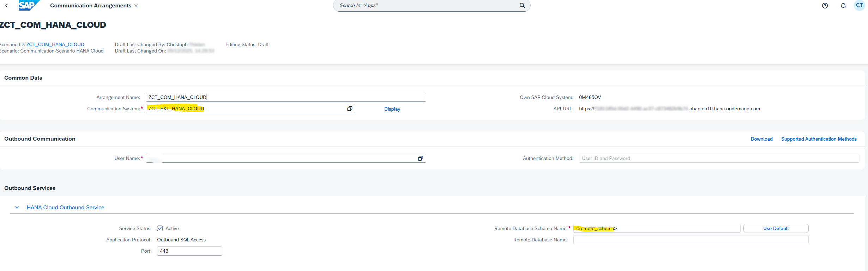Image resolution: width=868 pixels, height=271 pixels.
Task: Select the Own SAP Cloud System value 0M465OV
Action: [x=590, y=97]
